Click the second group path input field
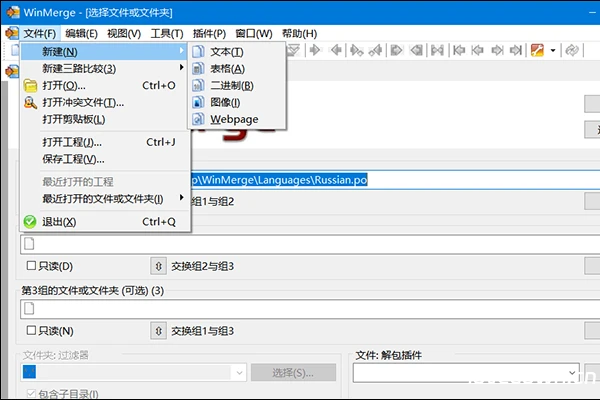The width and height of the screenshot is (600, 400). click(310, 244)
